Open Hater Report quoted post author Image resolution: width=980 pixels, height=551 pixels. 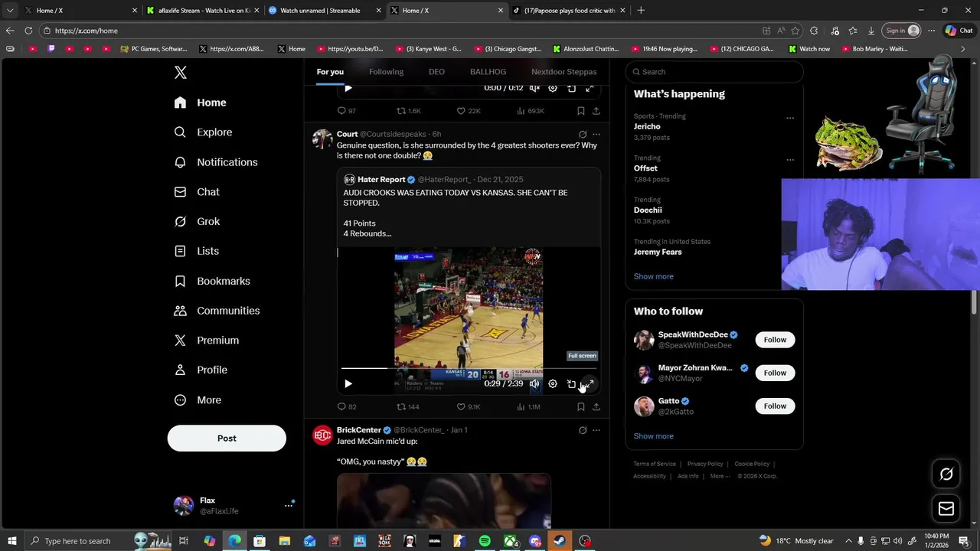(x=381, y=180)
